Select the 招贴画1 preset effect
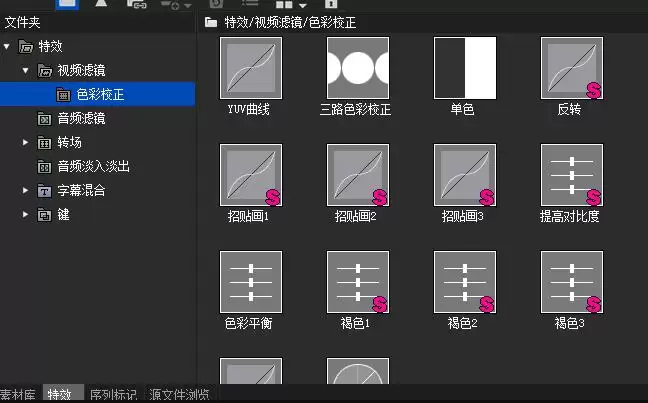This screenshot has width=648, height=403. 251,175
